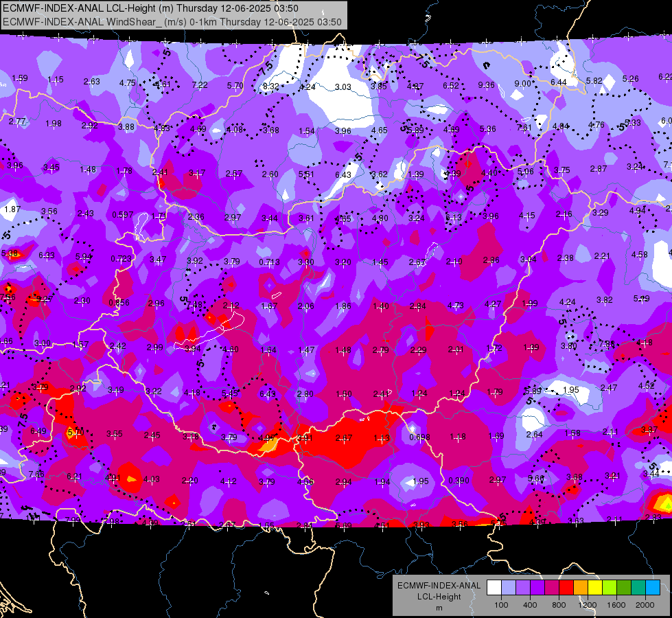Click the grid value 5.26
The height and width of the screenshot is (618, 672).
pos(630,79)
